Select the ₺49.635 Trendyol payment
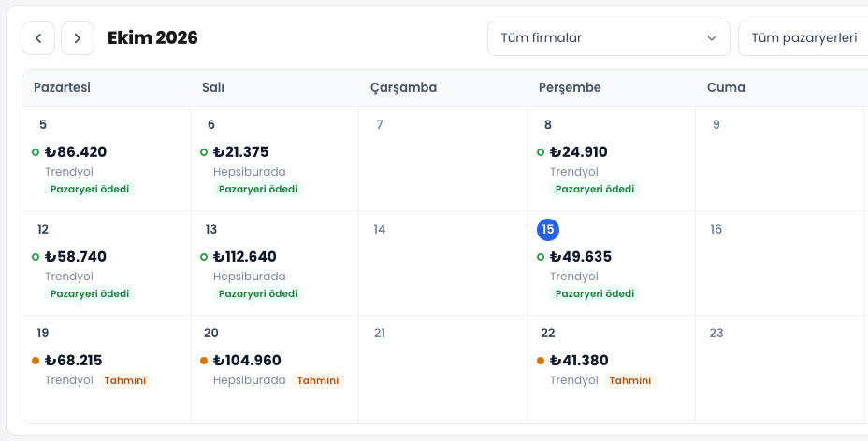The width and height of the screenshot is (868, 441). [588, 275]
